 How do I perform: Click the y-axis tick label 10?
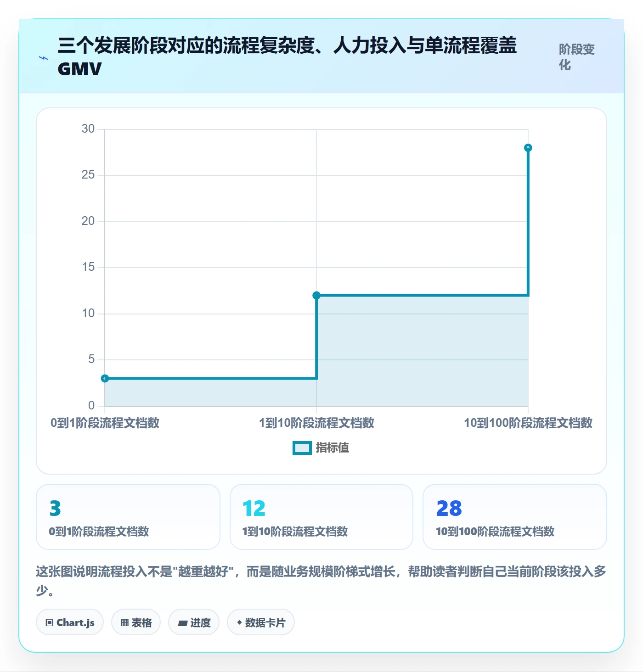point(88,314)
